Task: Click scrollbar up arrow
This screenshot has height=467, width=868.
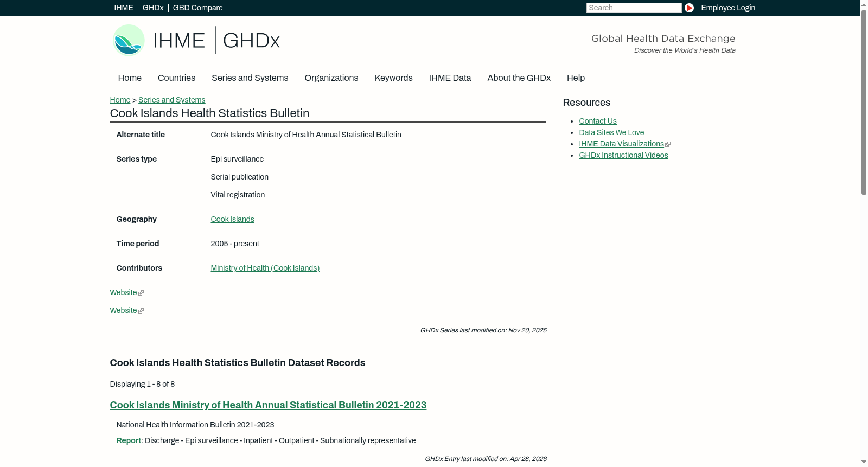Action: 864,4
